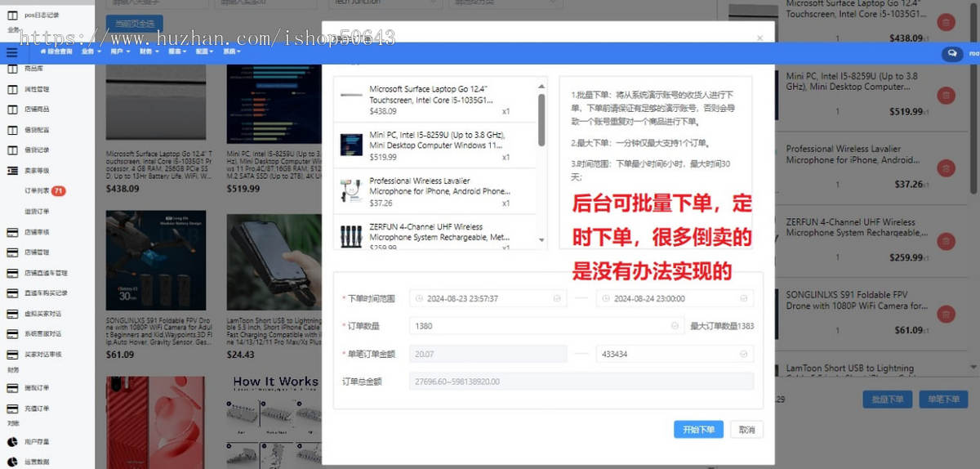The width and height of the screenshot is (980, 469).
Task: Delete the Mini PC item with trash icon
Action: tap(946, 96)
